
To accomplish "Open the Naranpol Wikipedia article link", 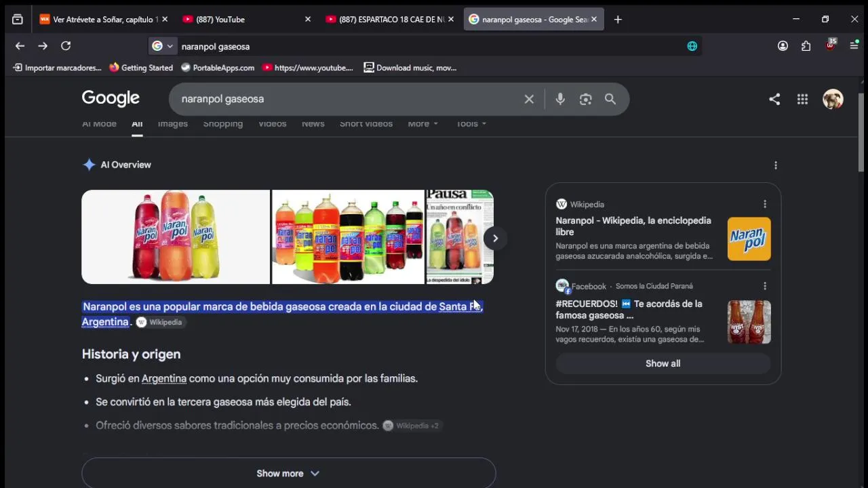I will pyautogui.click(x=633, y=226).
